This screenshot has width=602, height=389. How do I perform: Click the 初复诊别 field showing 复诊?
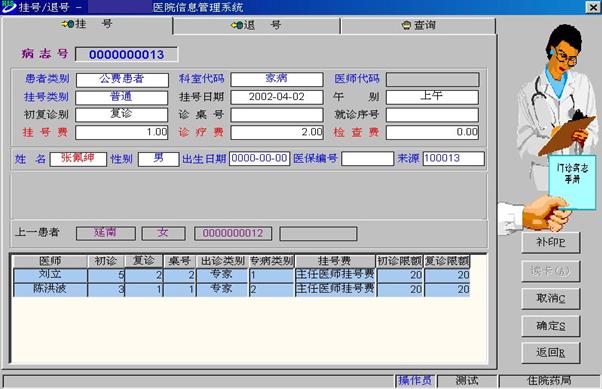pos(122,114)
